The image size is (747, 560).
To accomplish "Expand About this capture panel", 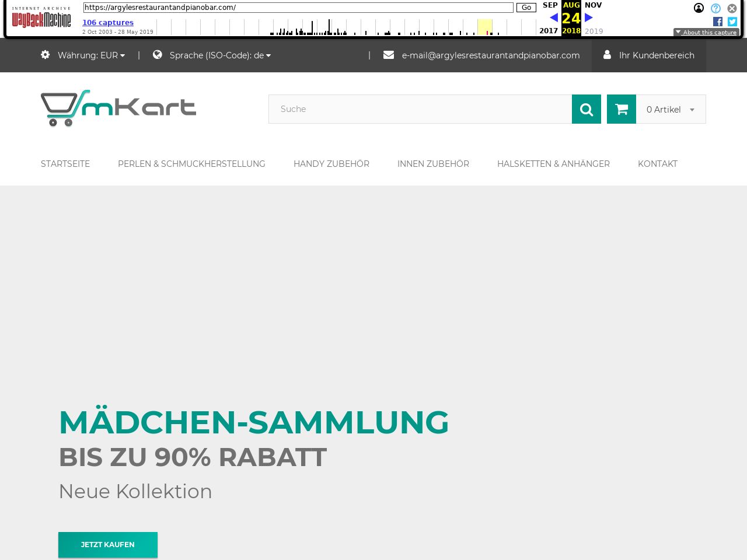I will tap(706, 32).
